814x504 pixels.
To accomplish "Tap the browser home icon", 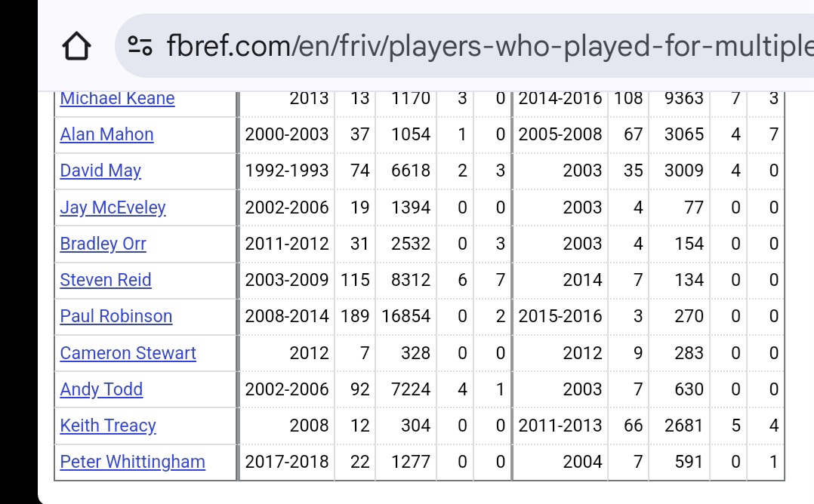I will (x=76, y=47).
